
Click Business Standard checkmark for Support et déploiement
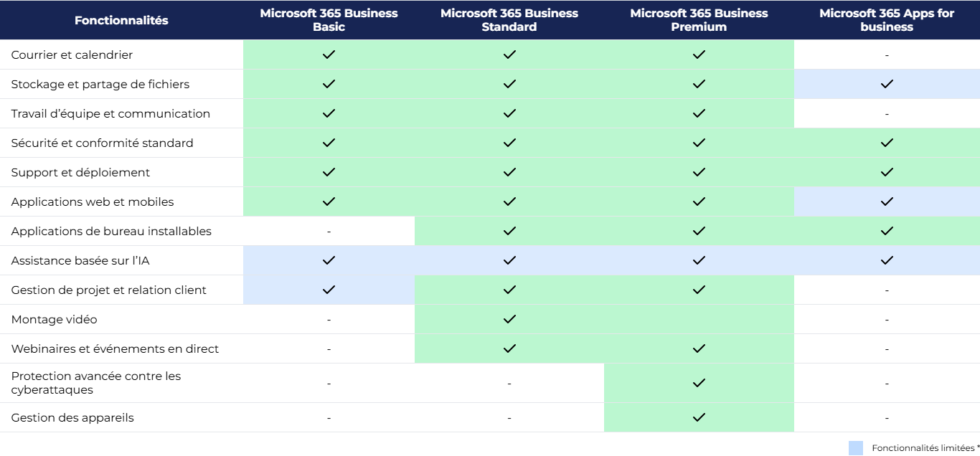click(x=509, y=172)
